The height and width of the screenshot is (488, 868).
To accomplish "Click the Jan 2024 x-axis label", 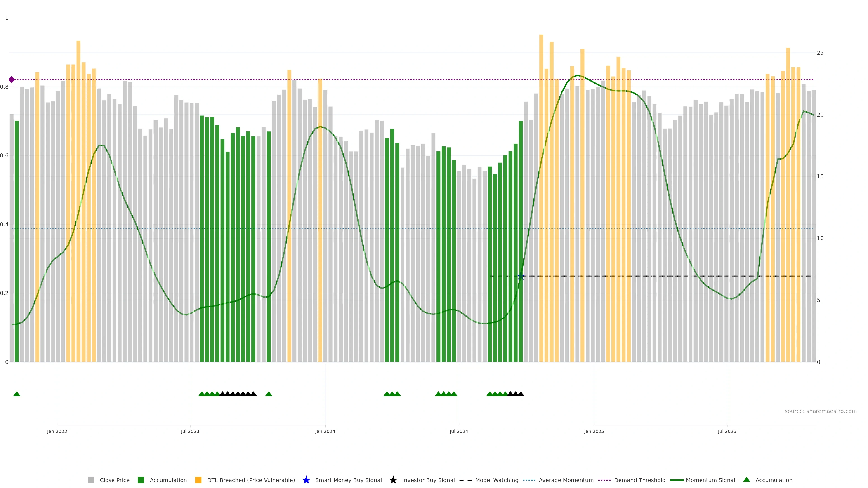I will click(325, 431).
